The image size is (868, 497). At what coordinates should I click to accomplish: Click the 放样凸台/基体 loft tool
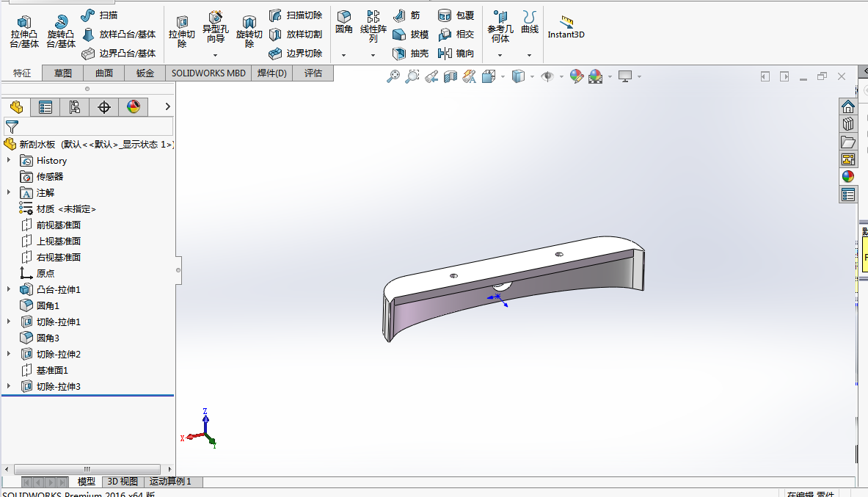pos(119,35)
